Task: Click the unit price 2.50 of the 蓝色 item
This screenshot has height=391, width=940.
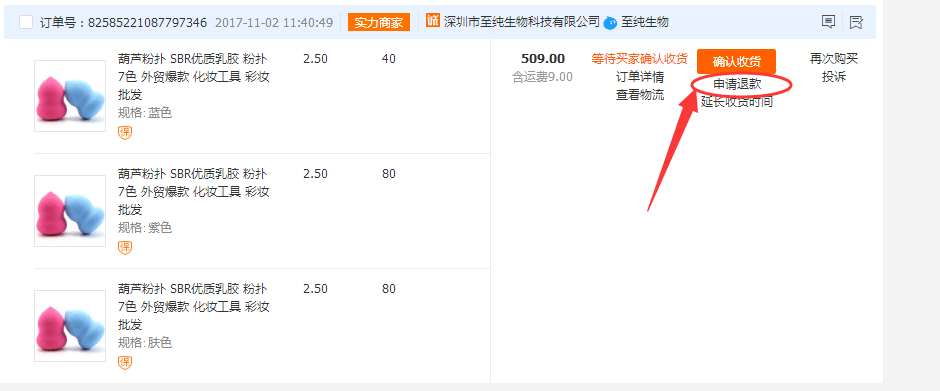Action: click(x=315, y=59)
